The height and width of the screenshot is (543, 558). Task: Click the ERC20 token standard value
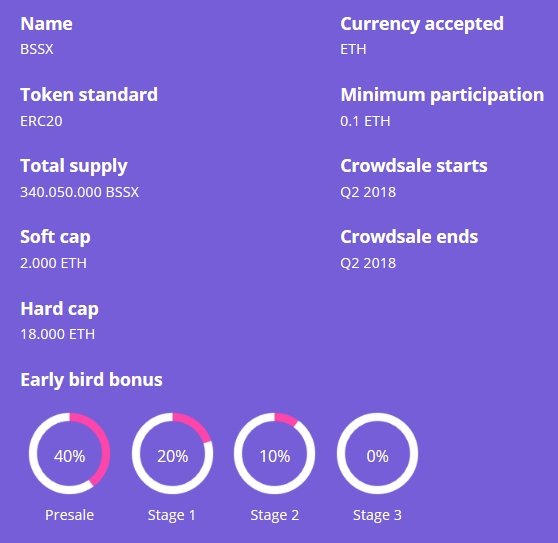(41, 121)
